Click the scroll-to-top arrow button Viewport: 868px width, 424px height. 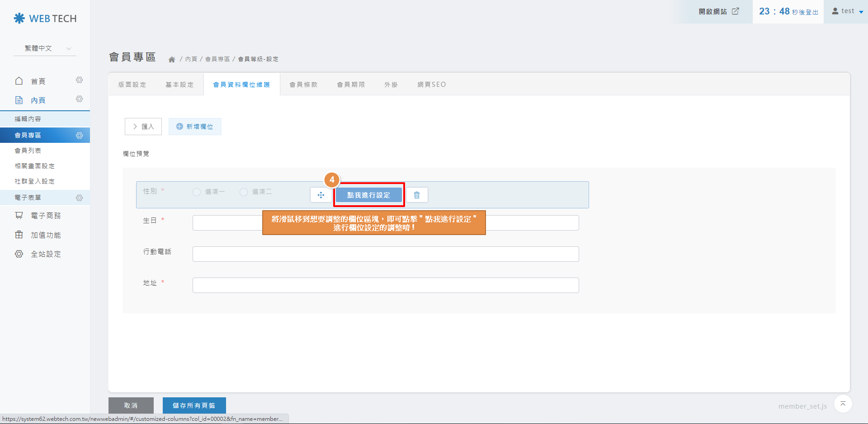point(843,404)
